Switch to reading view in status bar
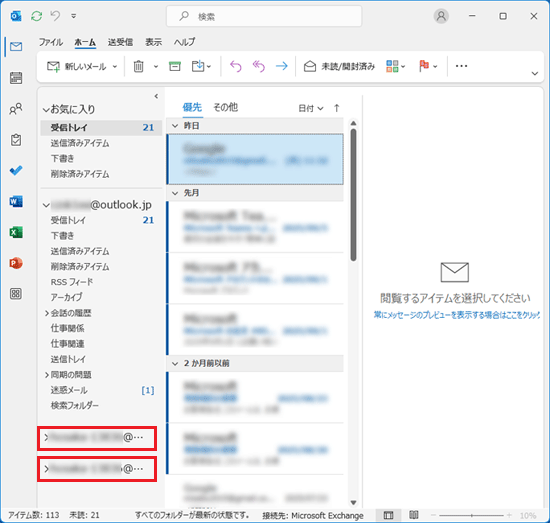Image resolution: width=550 pixels, height=523 pixels. point(414,515)
